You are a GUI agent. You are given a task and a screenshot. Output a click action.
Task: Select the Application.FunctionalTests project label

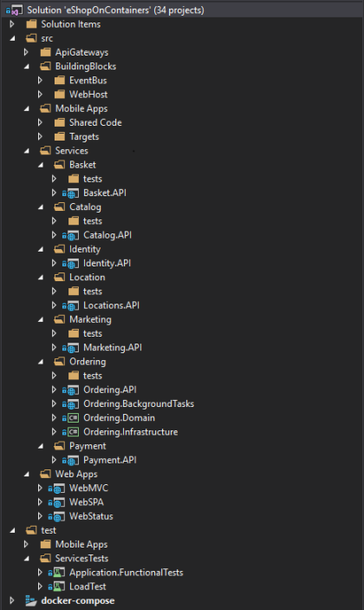pos(127,573)
